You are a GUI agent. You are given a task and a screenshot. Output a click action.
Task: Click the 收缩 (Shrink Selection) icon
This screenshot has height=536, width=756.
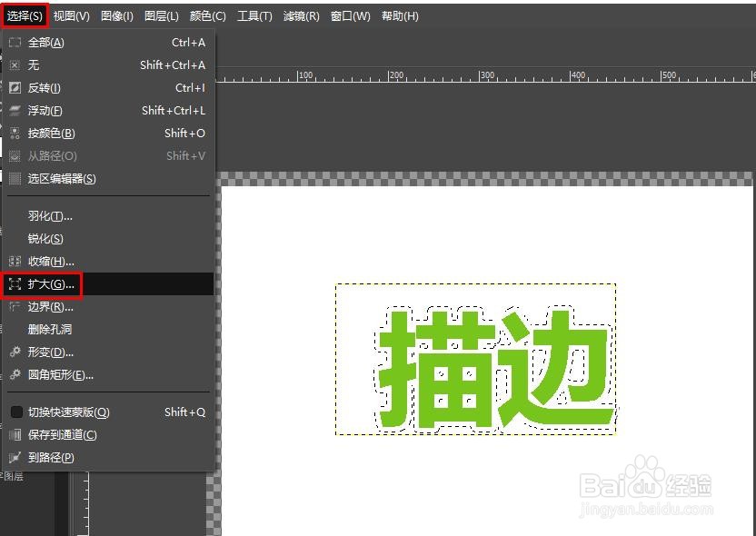coord(15,261)
